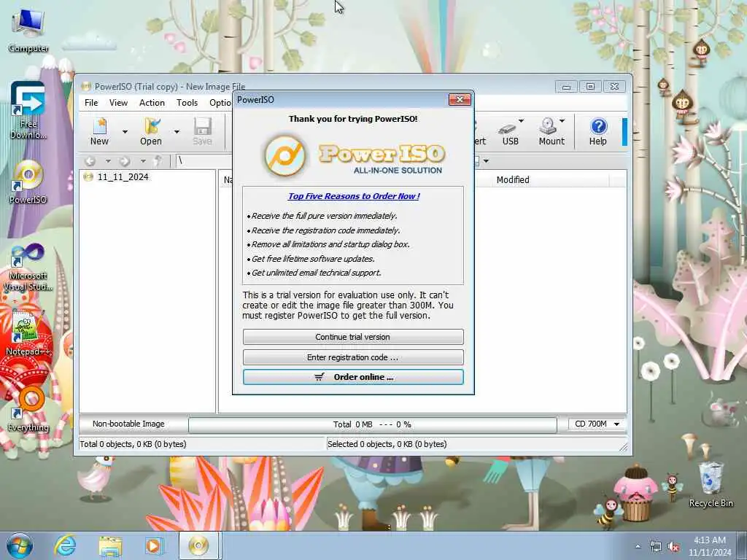The image size is (747, 560).
Task: Click Total 0 objects status bar text
Action: 133,444
